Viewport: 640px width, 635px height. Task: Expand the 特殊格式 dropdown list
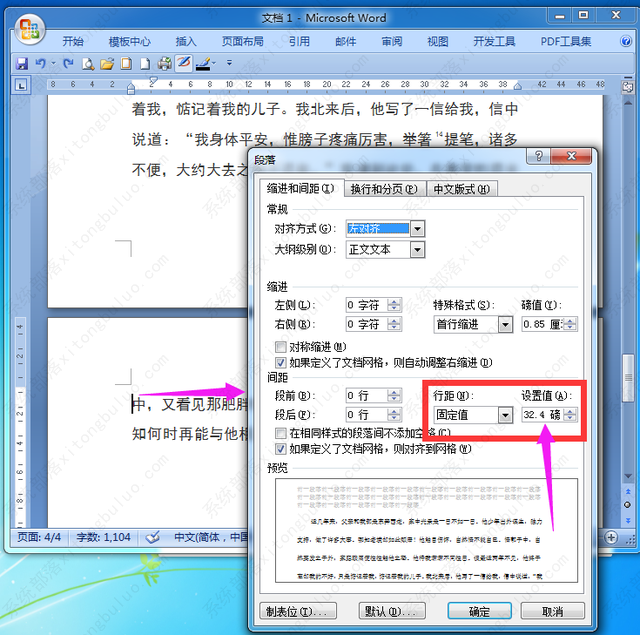pos(505,325)
